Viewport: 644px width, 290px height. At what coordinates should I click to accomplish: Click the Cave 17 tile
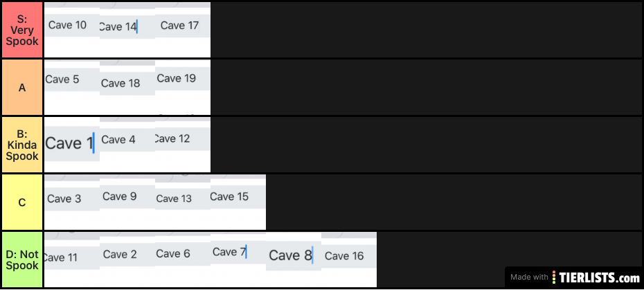tap(183, 30)
